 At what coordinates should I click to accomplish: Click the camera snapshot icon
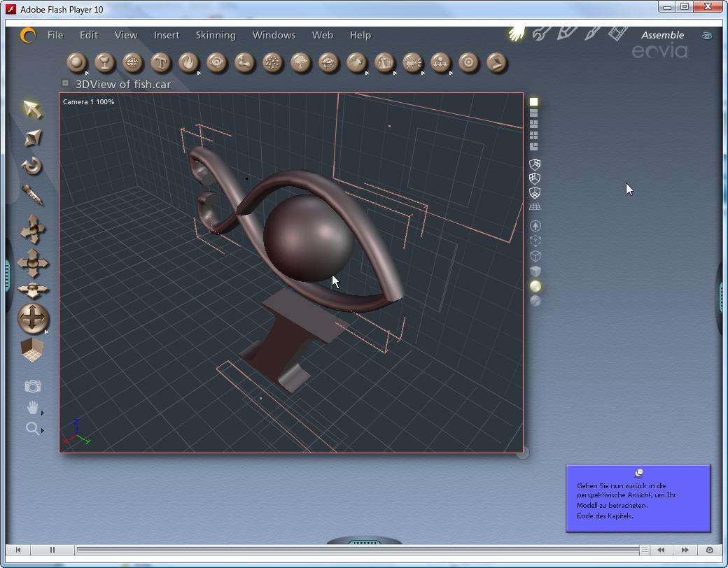pyautogui.click(x=32, y=386)
